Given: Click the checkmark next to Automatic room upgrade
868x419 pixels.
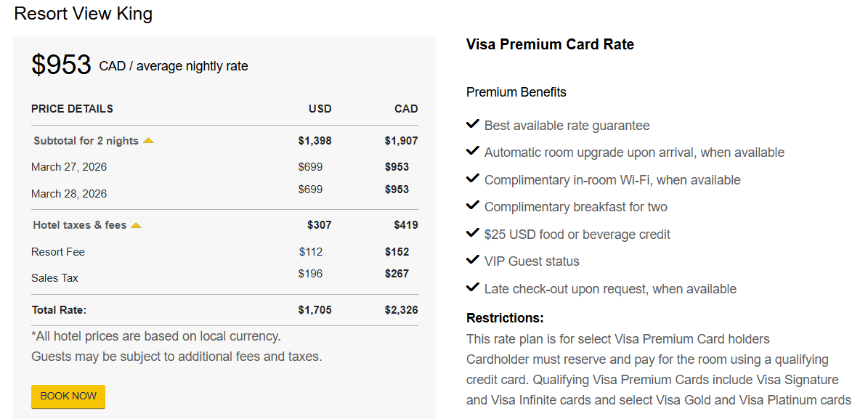Looking at the screenshot, I should click(x=472, y=151).
